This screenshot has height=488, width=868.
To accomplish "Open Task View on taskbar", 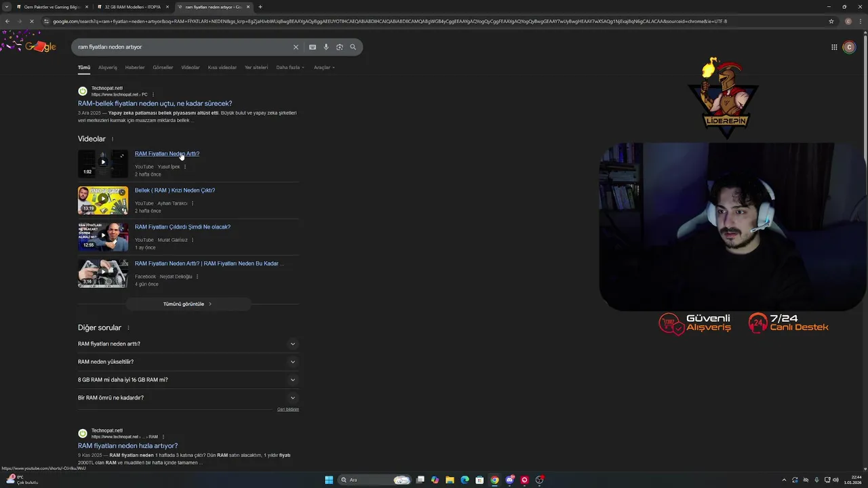I will pyautogui.click(x=420, y=480).
